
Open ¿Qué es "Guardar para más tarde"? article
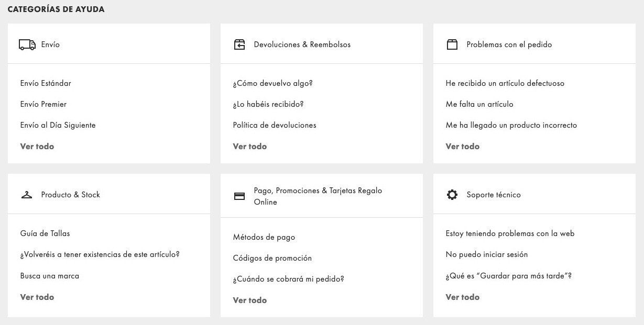point(509,276)
